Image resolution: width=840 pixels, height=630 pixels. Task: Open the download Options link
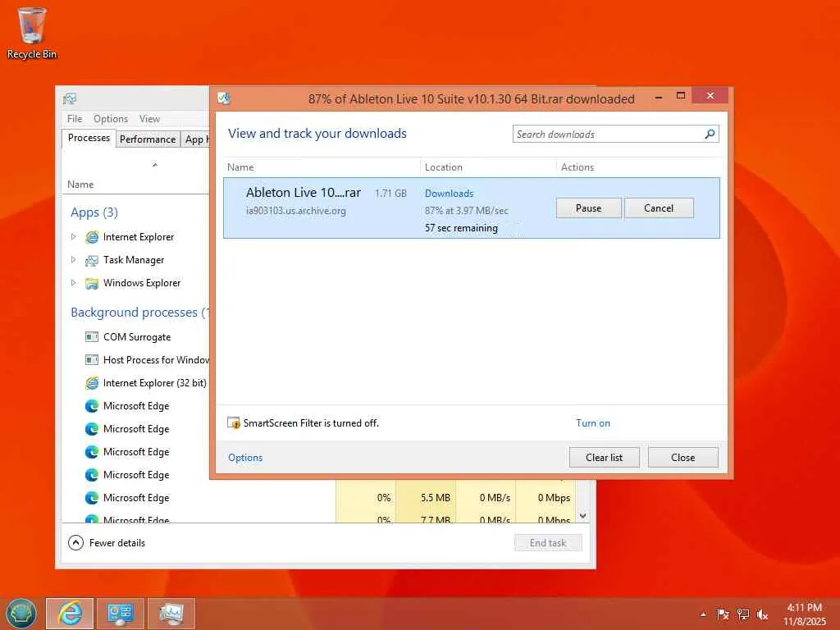(245, 458)
